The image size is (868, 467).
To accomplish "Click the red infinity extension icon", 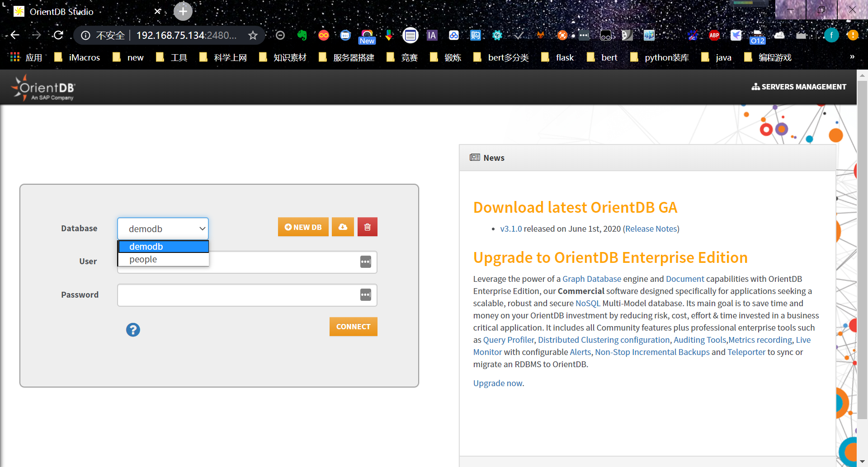I will click(x=324, y=35).
